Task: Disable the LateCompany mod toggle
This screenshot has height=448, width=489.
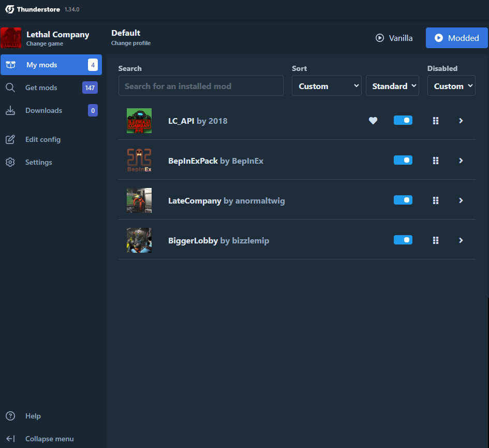Action: click(403, 200)
